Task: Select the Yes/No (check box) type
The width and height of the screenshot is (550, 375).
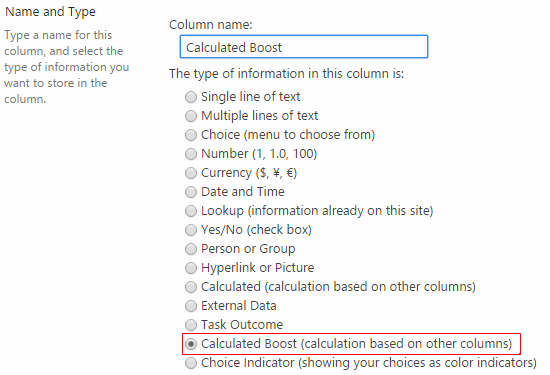Action: point(191,230)
